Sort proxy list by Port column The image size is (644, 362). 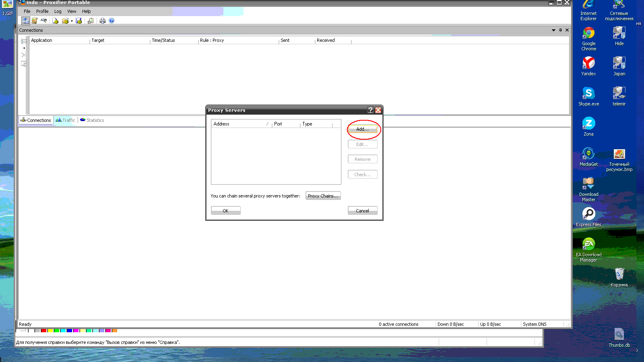coord(286,124)
